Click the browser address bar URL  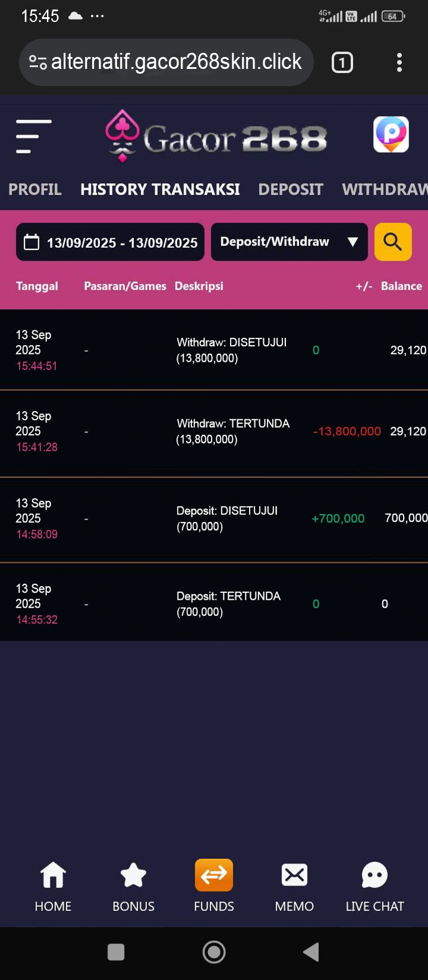pyautogui.click(x=176, y=62)
